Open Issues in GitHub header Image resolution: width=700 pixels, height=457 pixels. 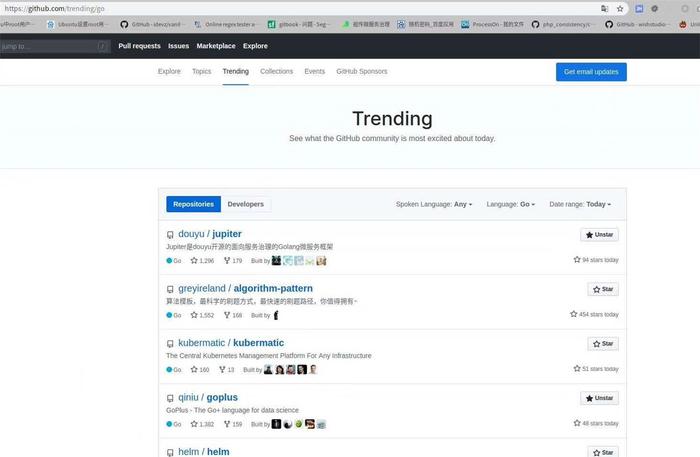(x=179, y=46)
